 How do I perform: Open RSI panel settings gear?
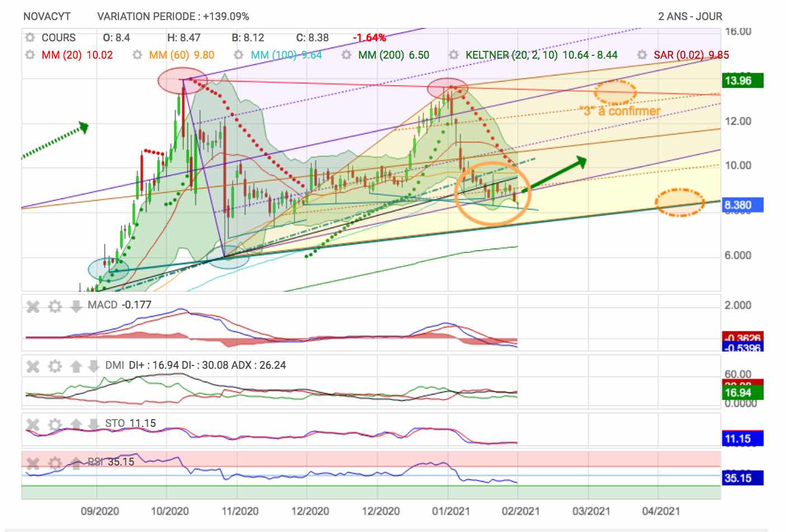coord(55,463)
